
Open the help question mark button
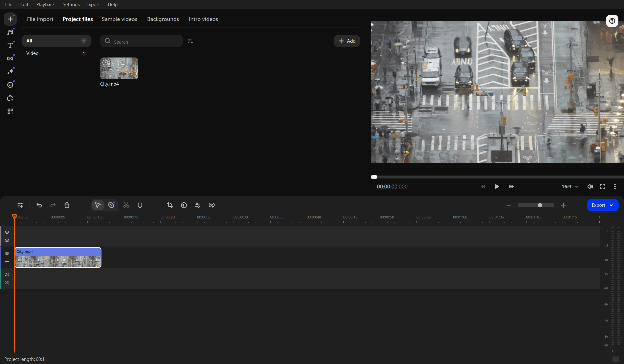(612, 21)
